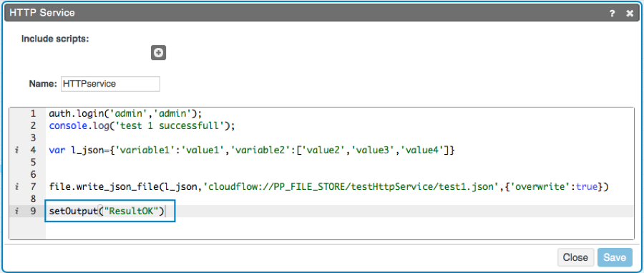This screenshot has height=273, width=644.
Task: Click the empty editor area below line 9
Action: [x=340, y=228]
